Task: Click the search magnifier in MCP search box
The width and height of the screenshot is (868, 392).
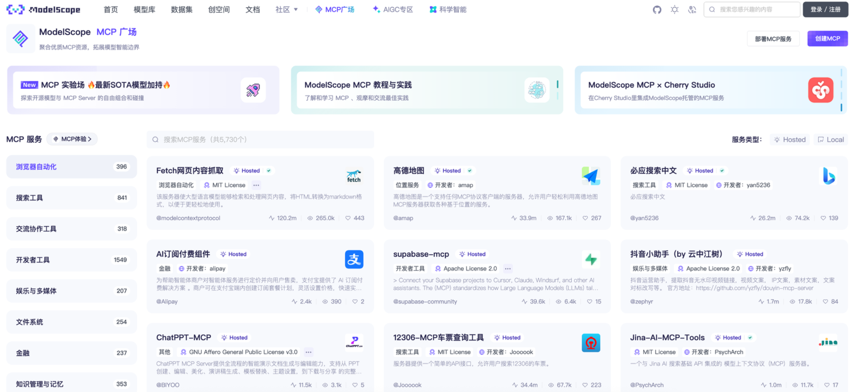Action: point(155,140)
